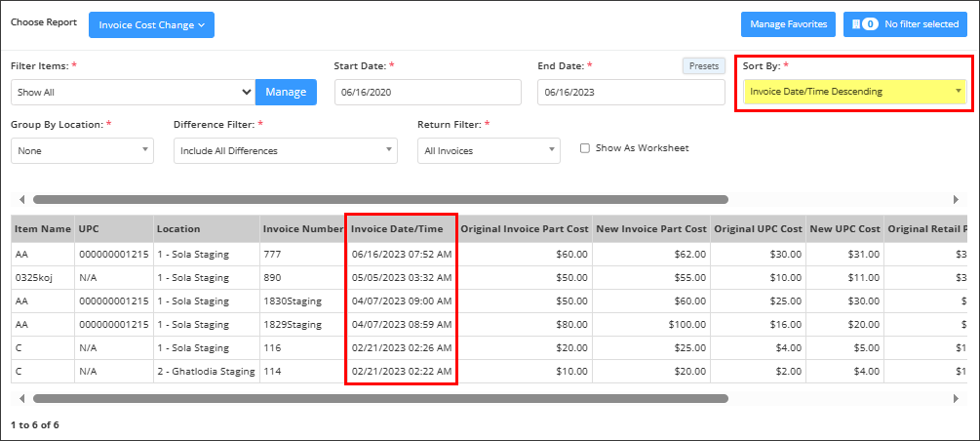
Task: Click the $100.00 new invoice part cost
Action: (651, 325)
